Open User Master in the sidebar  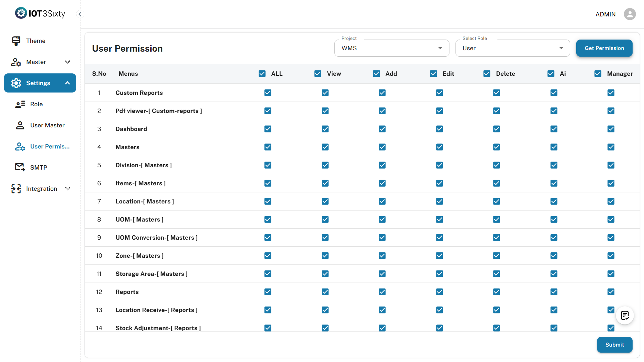coord(47,125)
